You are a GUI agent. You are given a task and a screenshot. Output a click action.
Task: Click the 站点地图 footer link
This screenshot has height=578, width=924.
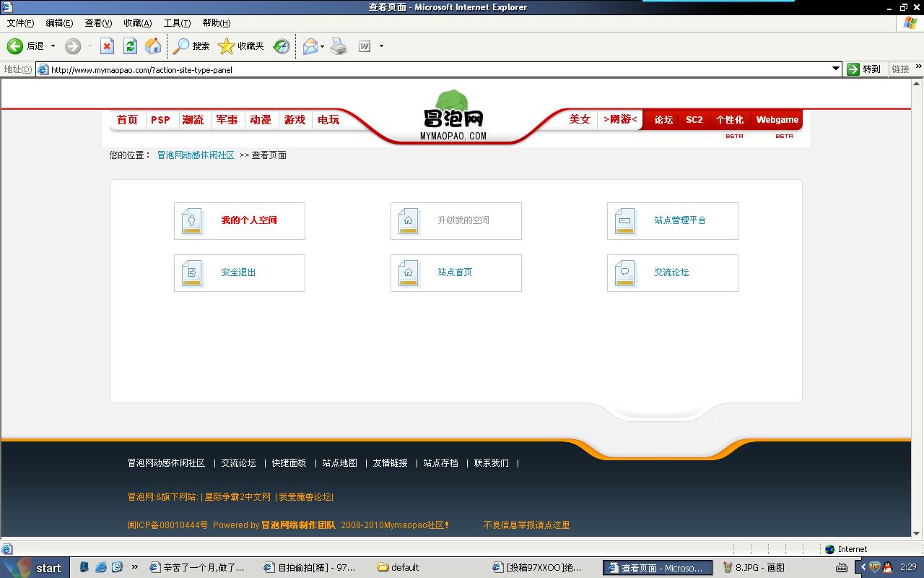pos(339,463)
